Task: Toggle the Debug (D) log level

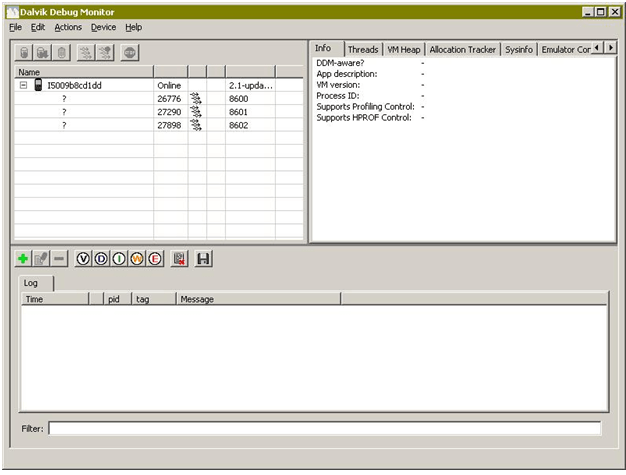Action: tap(101, 259)
